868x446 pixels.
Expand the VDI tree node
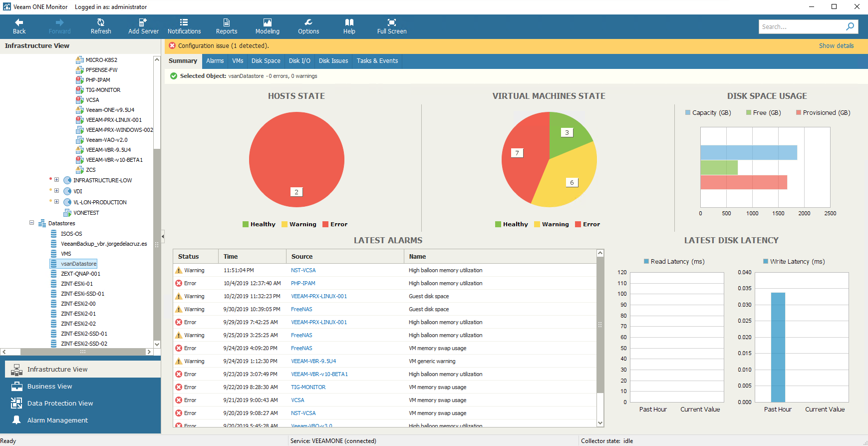(56, 191)
